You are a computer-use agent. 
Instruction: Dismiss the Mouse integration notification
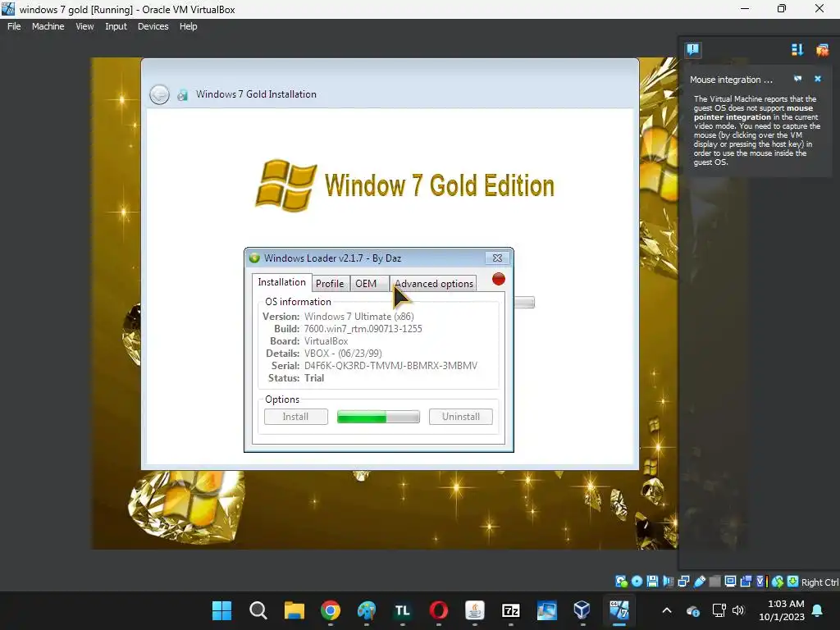coord(818,79)
